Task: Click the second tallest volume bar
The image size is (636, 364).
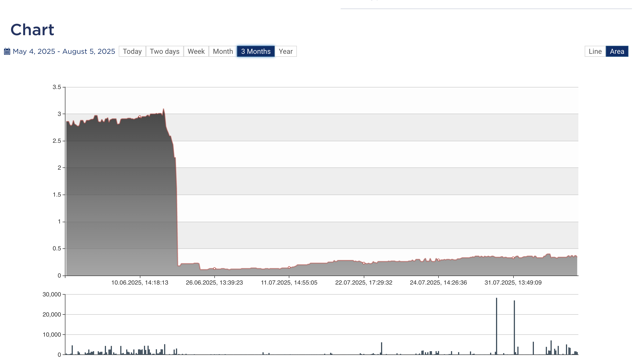Action: click(x=514, y=327)
